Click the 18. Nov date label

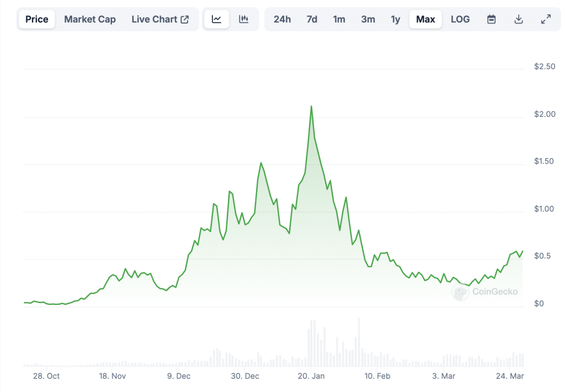[113, 376]
